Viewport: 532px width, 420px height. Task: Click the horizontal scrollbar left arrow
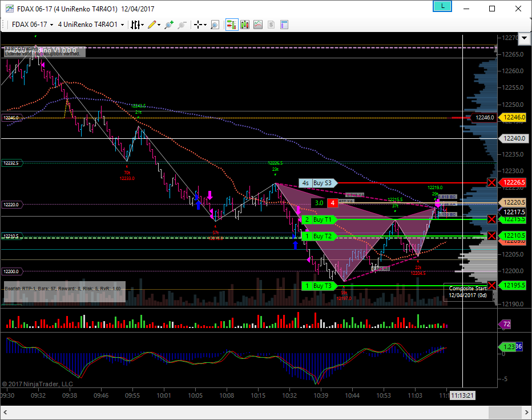pyautogui.click(x=5, y=413)
